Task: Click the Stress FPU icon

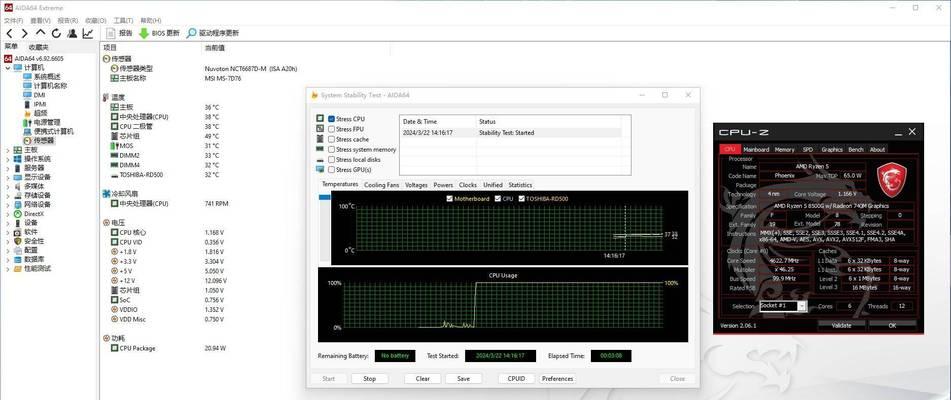Action: click(320, 128)
